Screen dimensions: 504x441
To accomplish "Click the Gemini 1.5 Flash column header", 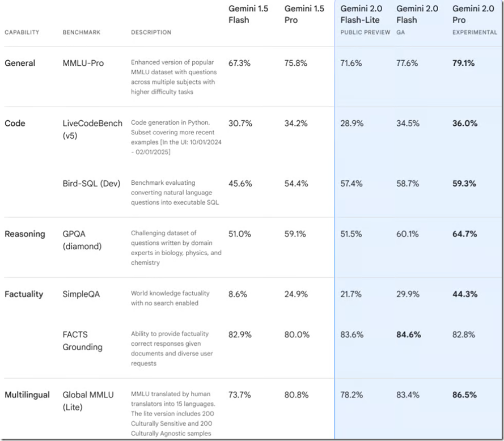I will 249,14.
